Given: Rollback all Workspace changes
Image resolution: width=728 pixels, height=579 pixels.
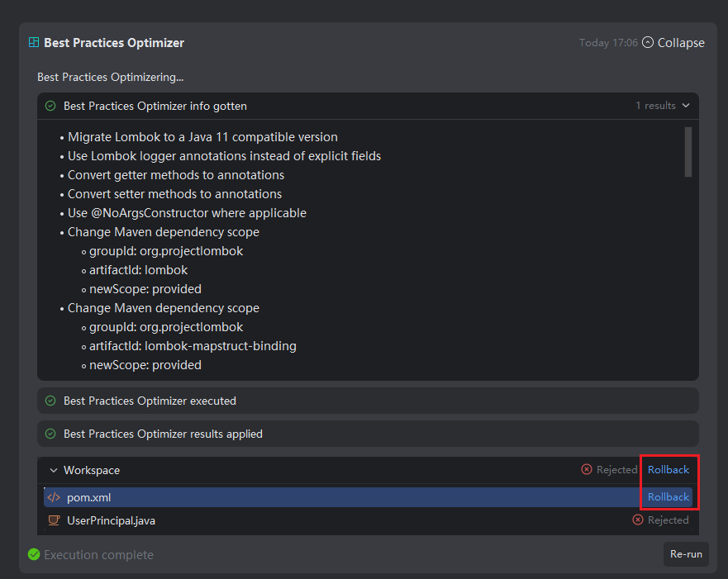Looking at the screenshot, I should [x=668, y=469].
